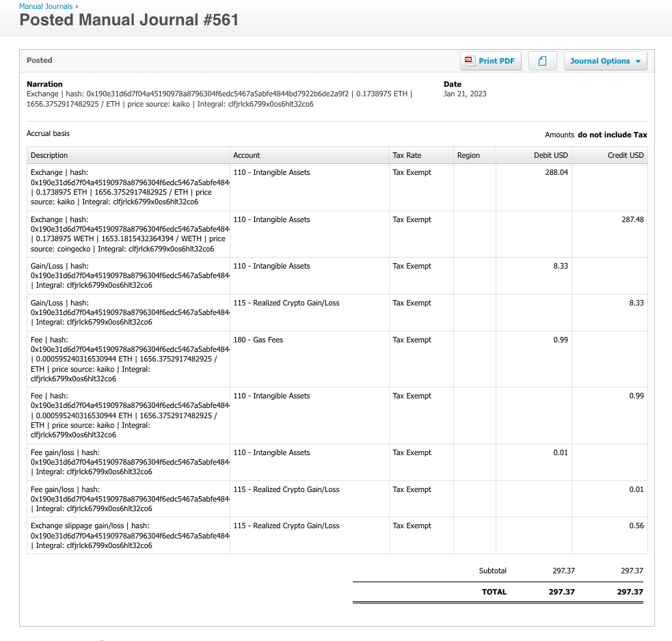Select the 180 - Gas Fees account cell
The image size is (672, 641).
pos(258,340)
